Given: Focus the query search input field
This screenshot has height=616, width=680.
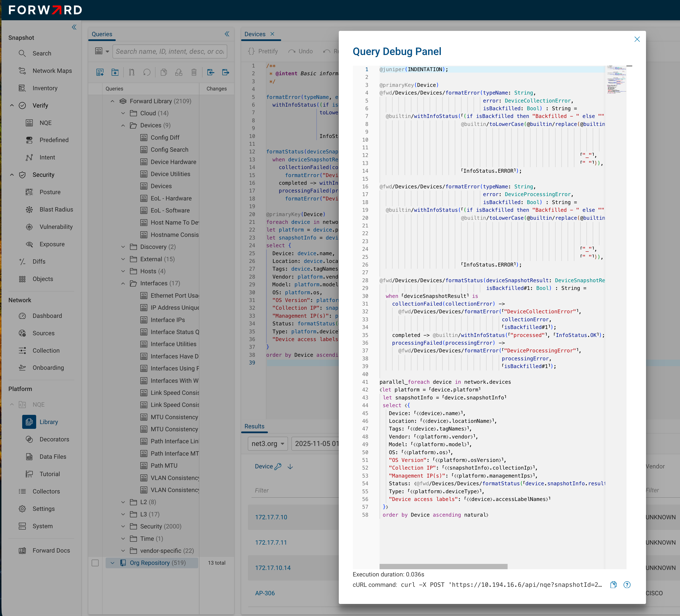Looking at the screenshot, I should tap(170, 51).
